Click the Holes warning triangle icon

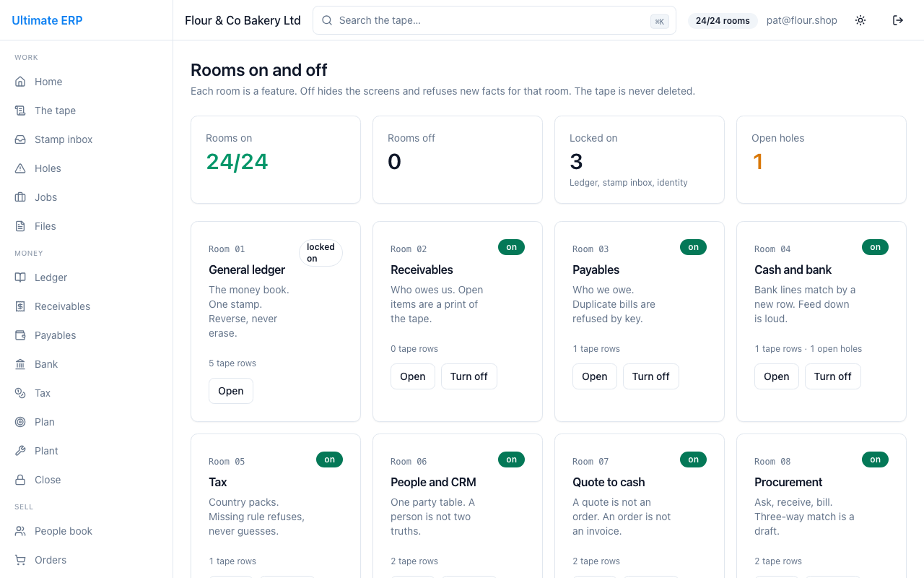click(x=20, y=168)
